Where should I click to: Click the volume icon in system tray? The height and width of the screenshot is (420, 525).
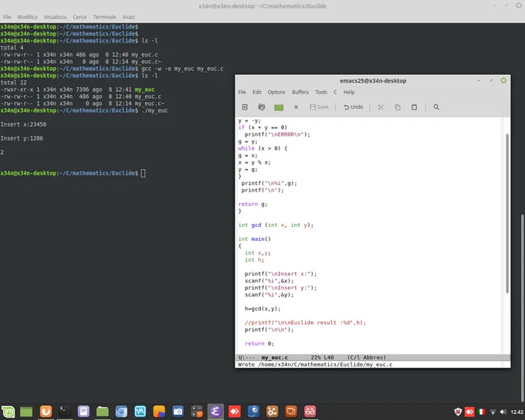pyautogui.click(x=503, y=412)
